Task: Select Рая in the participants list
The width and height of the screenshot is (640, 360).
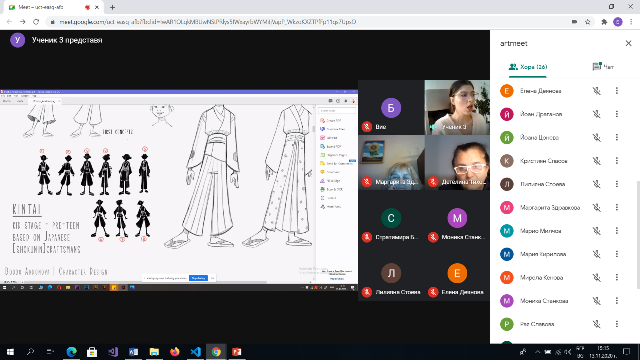Action: click(x=562, y=324)
